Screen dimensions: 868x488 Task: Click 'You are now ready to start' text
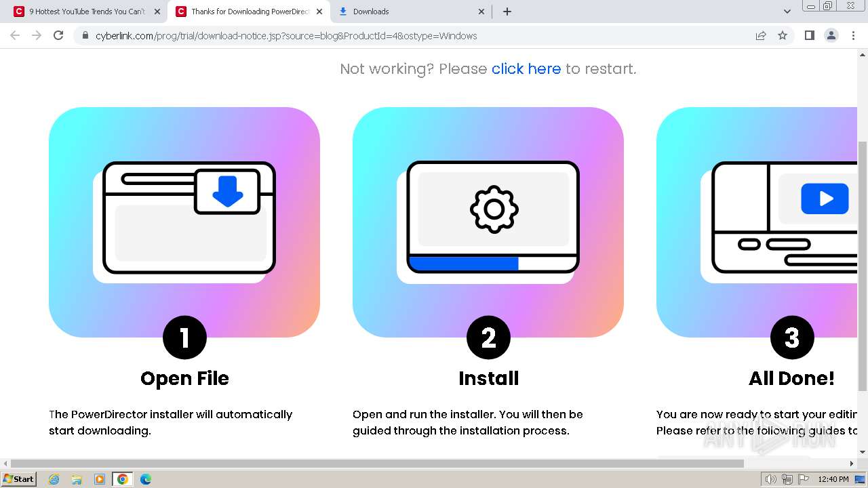[732, 414]
